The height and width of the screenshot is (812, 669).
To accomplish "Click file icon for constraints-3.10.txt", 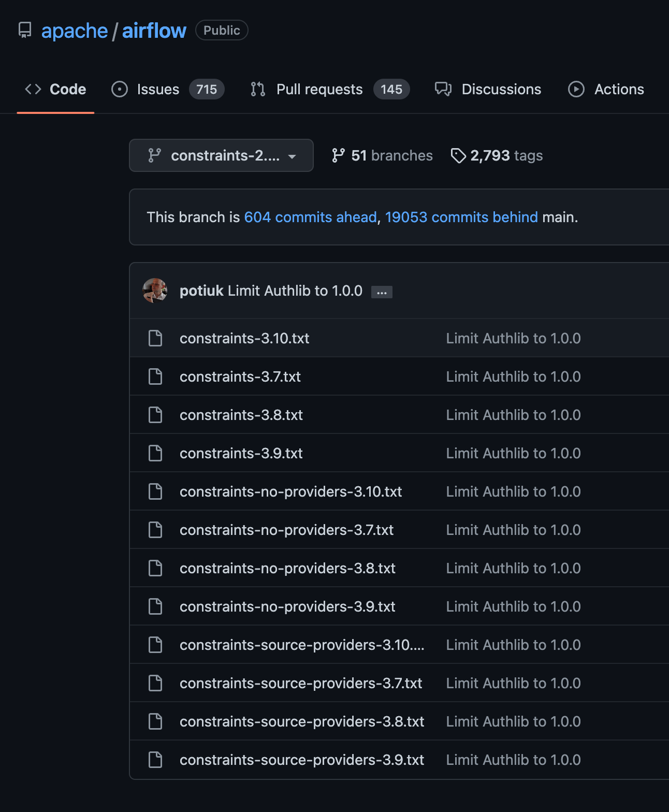I will pyautogui.click(x=155, y=338).
